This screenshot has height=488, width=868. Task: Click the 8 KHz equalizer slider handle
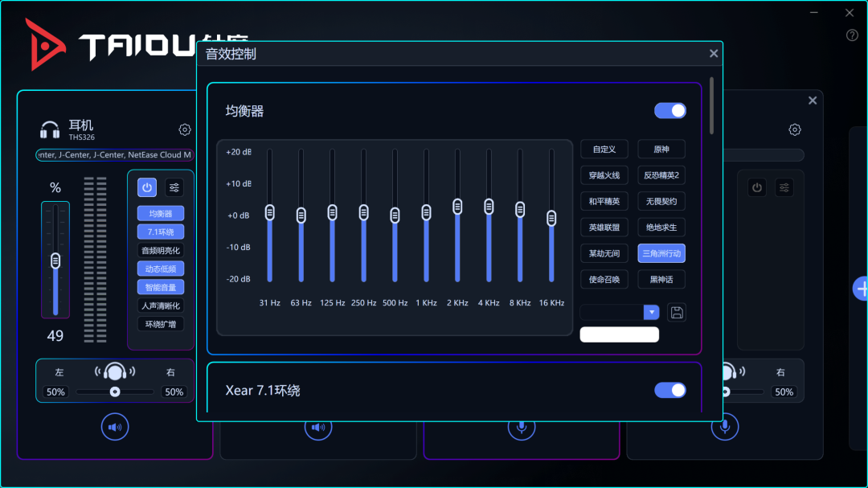point(520,209)
